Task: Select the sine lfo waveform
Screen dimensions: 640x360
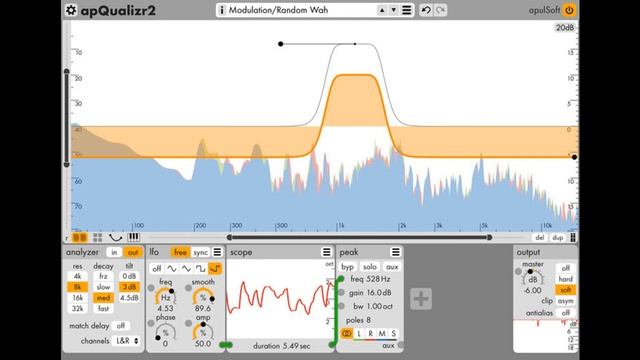Action: (x=171, y=269)
